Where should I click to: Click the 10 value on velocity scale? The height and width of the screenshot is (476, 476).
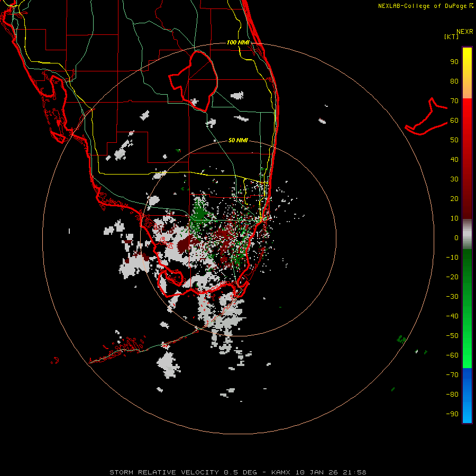tap(454, 218)
